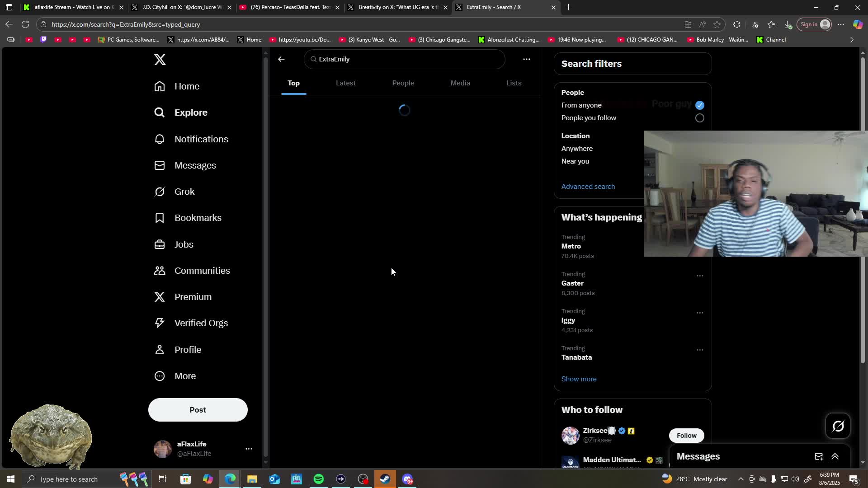Click the X logo in sidebar

point(160,60)
